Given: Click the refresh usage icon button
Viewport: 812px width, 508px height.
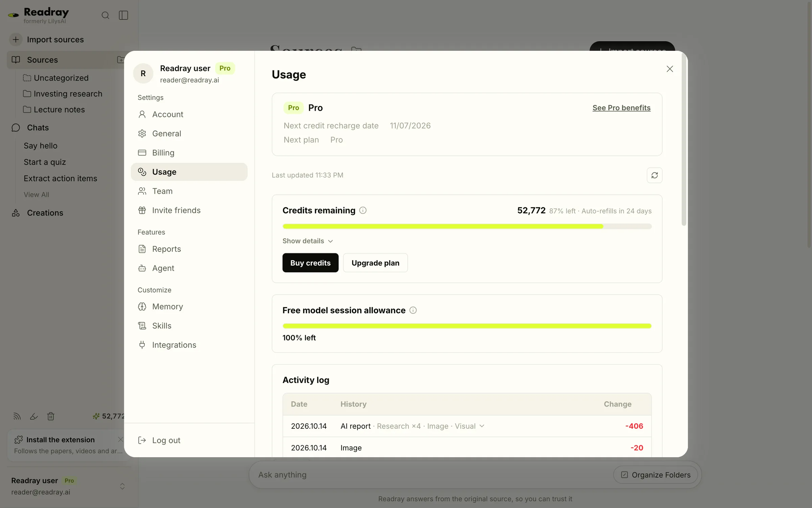Looking at the screenshot, I should click(x=654, y=175).
